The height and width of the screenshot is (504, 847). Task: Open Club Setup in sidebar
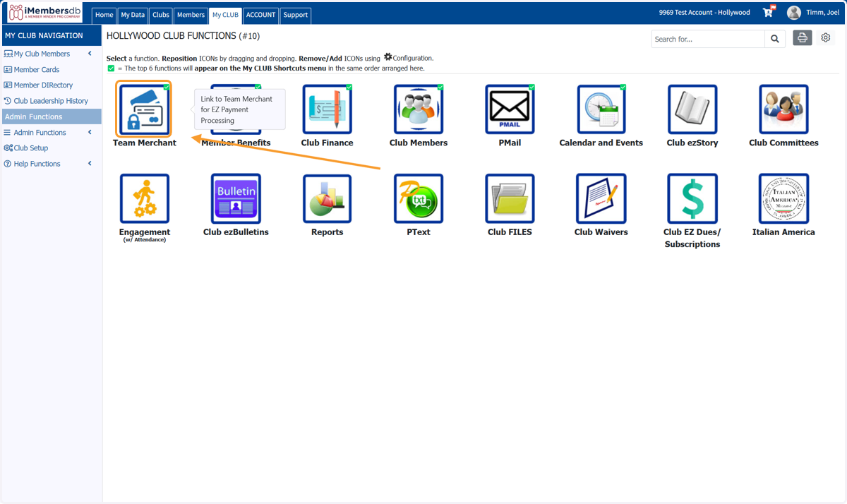[31, 148]
